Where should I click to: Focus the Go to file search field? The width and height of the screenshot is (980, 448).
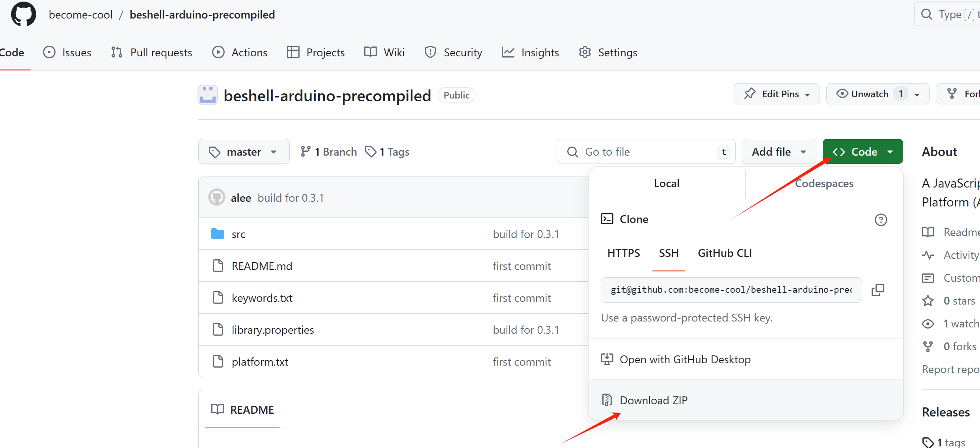pos(646,152)
